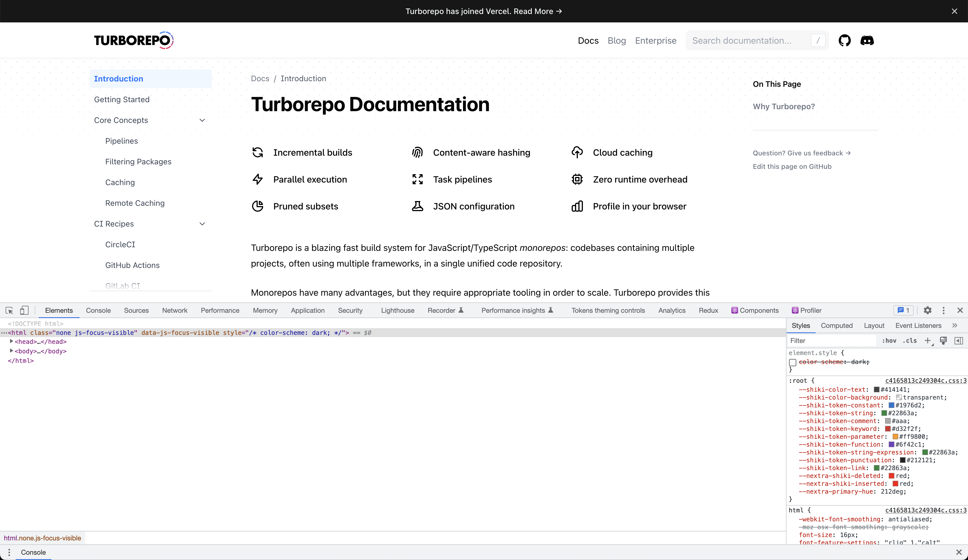Click the console issues message badge
Image resolution: width=968 pixels, height=560 pixels.
coord(903,310)
